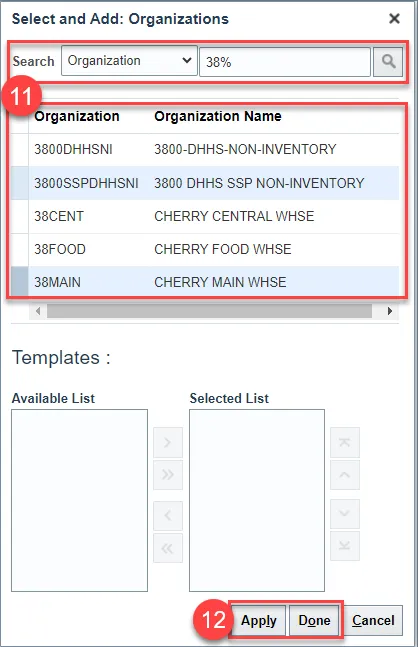Click the magnifying glass search icon
418x647 pixels.
click(x=387, y=62)
